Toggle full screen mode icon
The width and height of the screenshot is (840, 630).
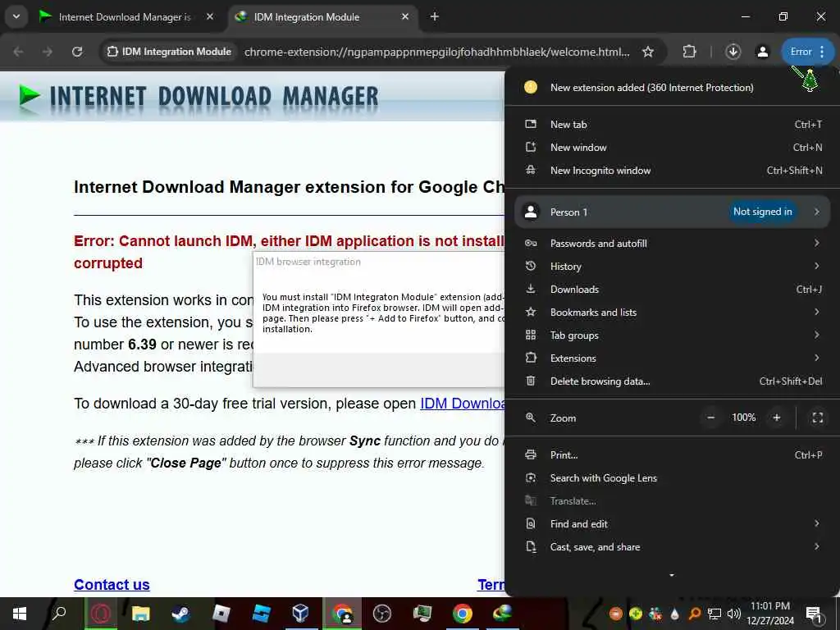point(818,418)
